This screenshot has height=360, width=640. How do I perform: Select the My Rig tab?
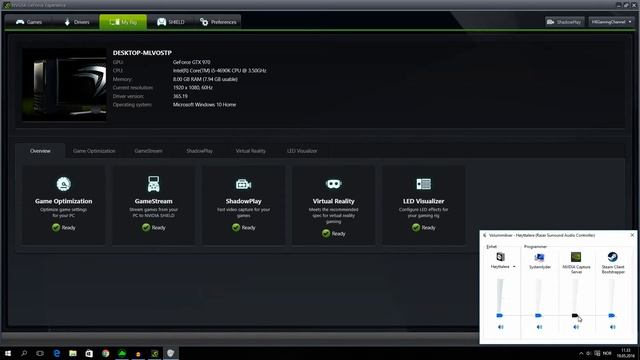[x=123, y=22]
